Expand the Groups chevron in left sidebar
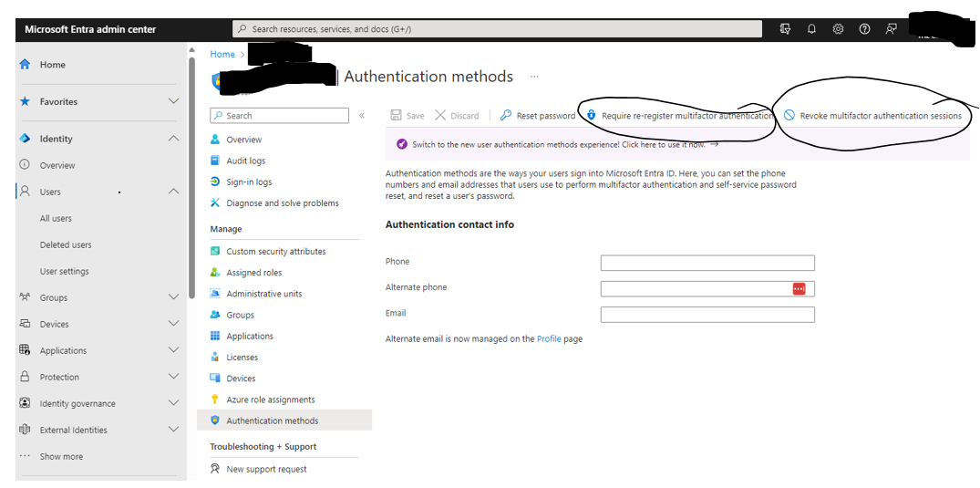Viewport: 980px width, 488px height. pos(174,297)
